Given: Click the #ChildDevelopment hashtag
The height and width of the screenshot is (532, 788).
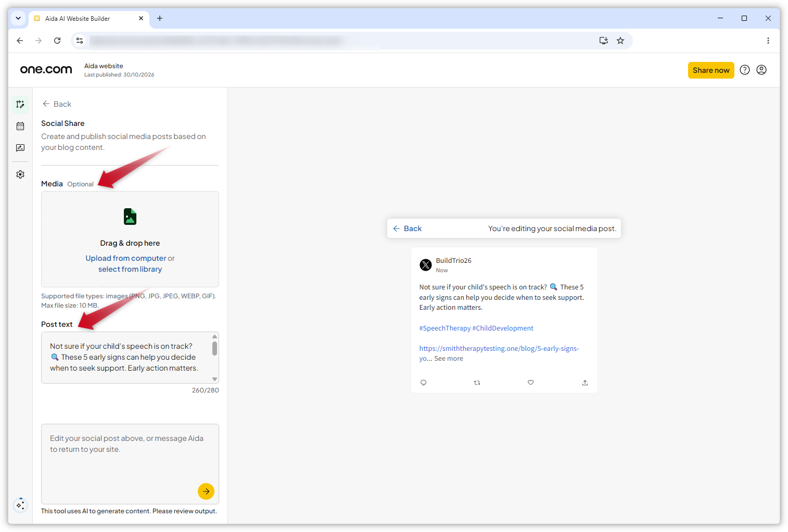Looking at the screenshot, I should click(503, 328).
